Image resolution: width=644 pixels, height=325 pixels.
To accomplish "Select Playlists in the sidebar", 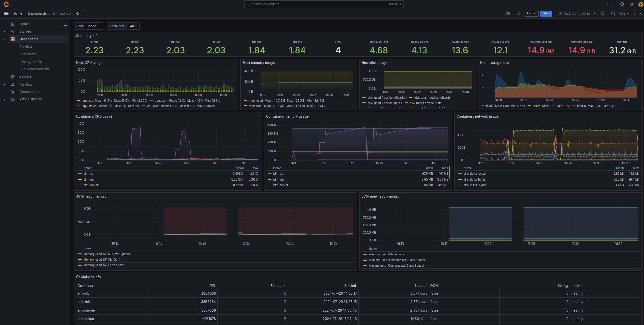I will click(26, 47).
